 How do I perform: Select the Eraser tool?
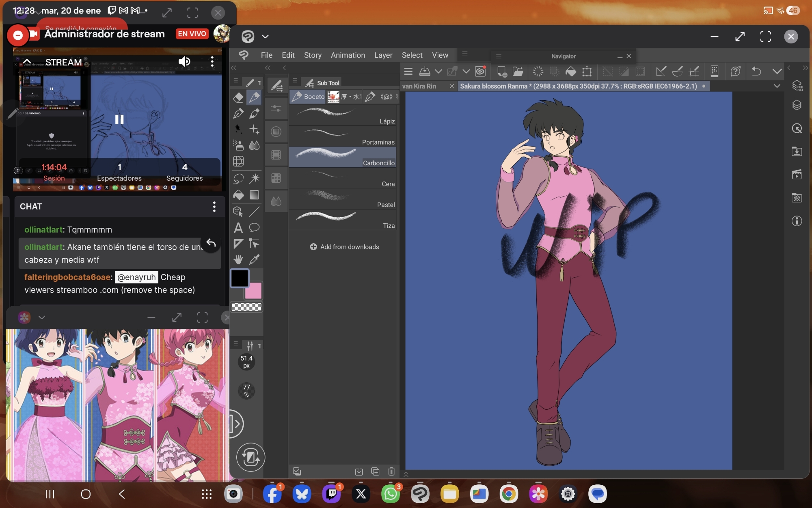tap(238, 97)
